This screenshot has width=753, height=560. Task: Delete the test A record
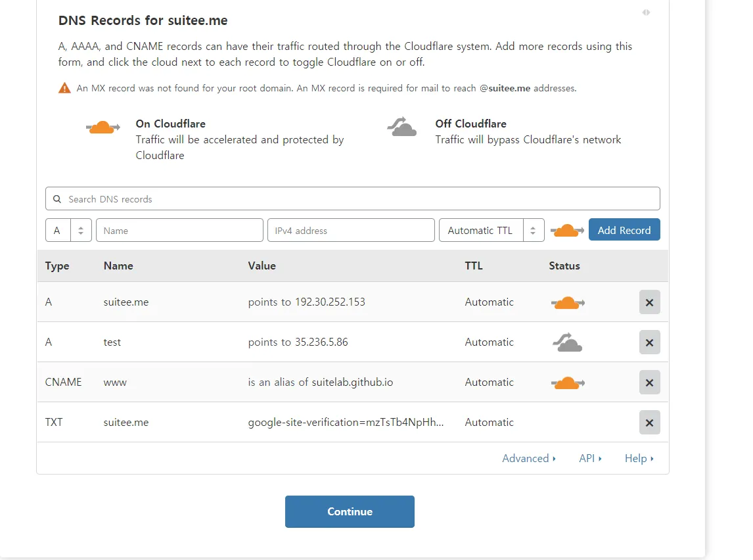[649, 342]
